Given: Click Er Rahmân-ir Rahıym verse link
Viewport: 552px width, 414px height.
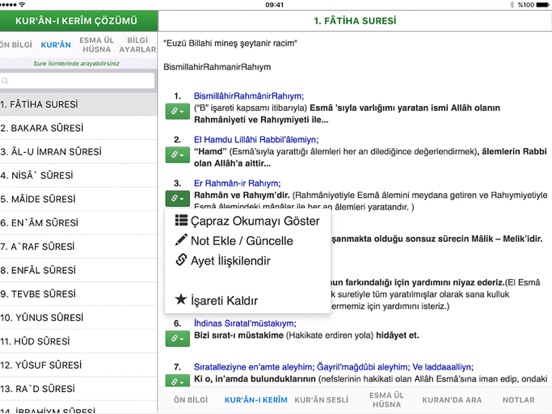Looking at the screenshot, I should 237,183.
